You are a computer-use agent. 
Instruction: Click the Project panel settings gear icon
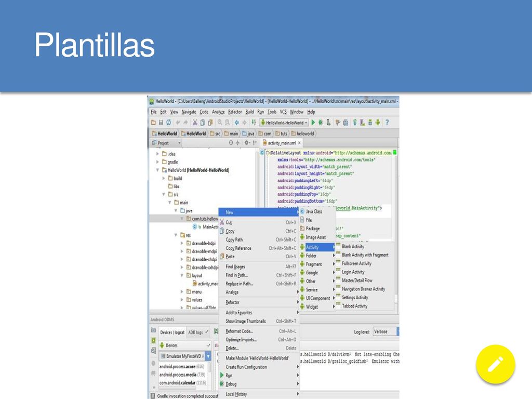point(247,143)
